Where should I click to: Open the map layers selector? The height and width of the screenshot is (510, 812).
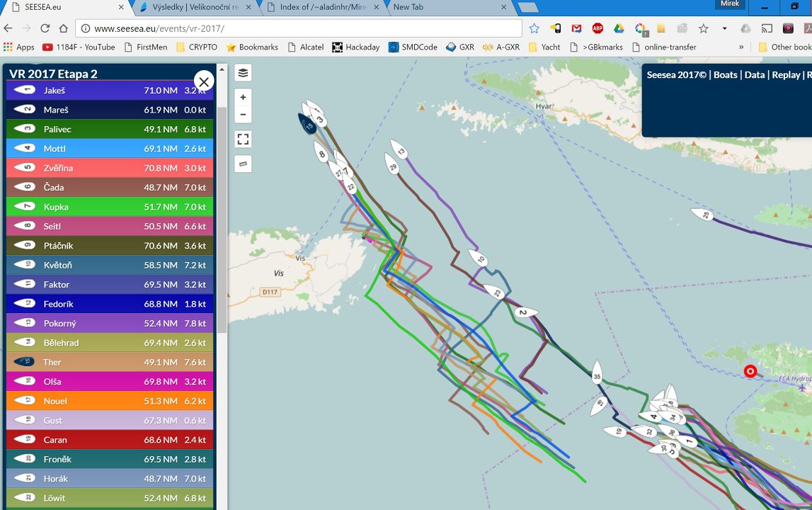pos(243,73)
